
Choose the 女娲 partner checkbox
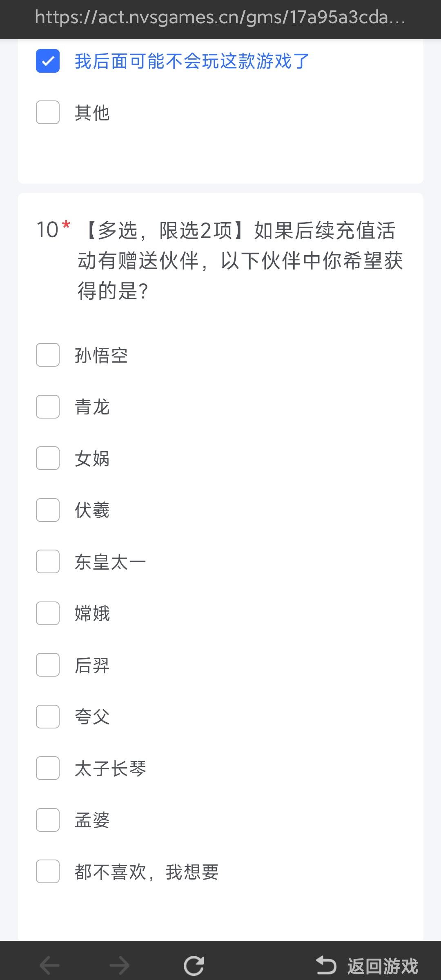click(x=48, y=458)
